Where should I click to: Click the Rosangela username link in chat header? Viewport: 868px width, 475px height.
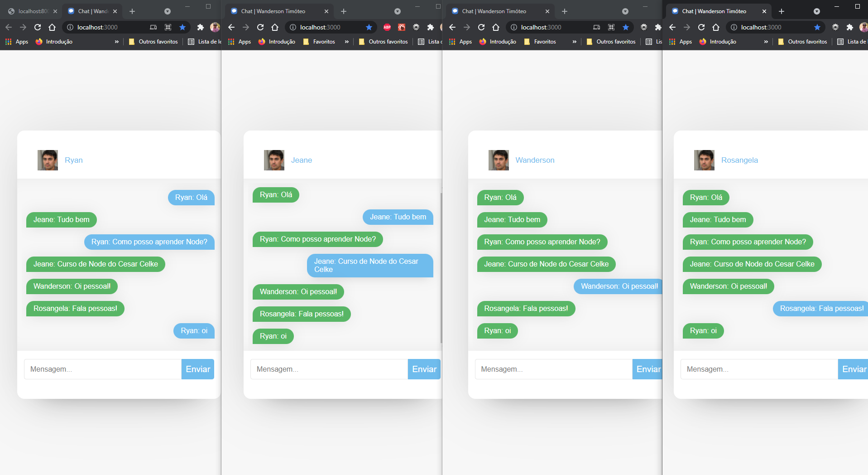739,160
